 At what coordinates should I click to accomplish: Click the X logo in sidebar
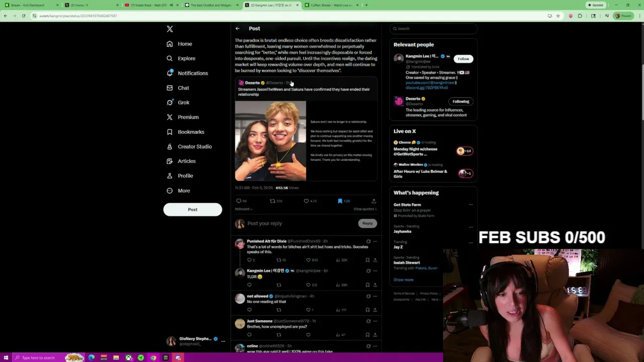[170, 29]
